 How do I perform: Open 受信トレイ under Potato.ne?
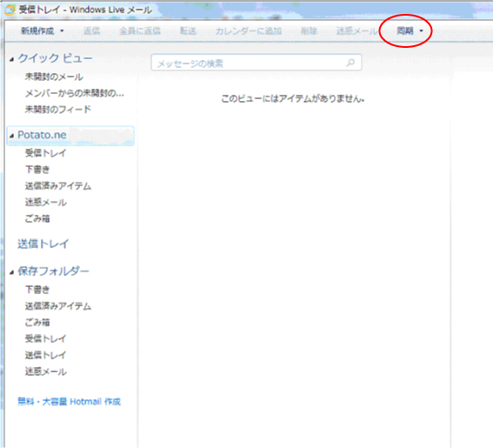tap(45, 153)
